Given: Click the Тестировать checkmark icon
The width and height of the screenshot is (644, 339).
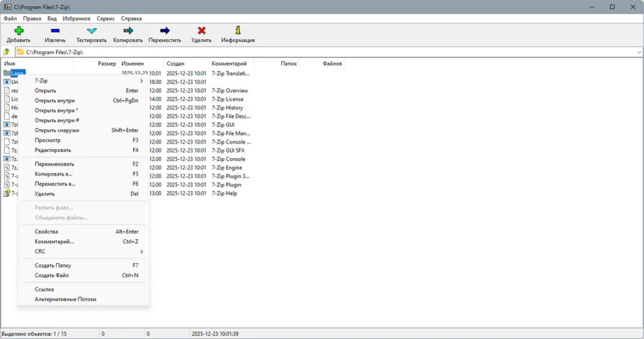Looking at the screenshot, I should coord(91,31).
